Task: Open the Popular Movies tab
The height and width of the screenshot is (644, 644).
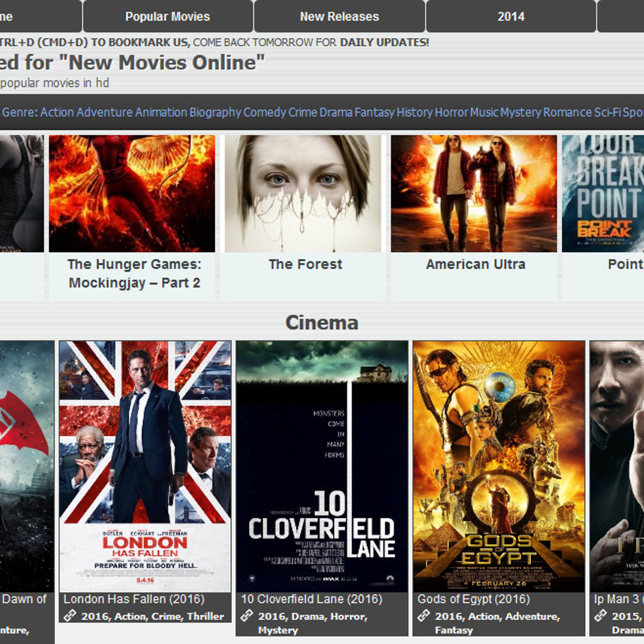Action: 168,16
